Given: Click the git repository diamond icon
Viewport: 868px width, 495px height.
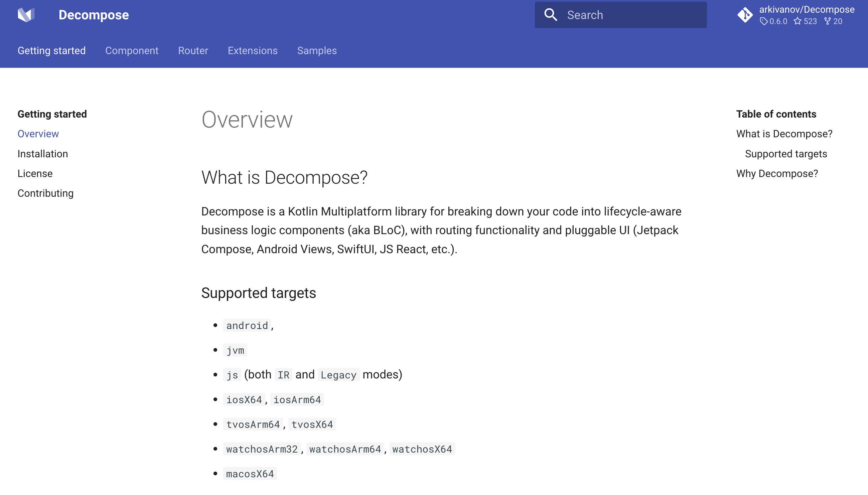Looking at the screenshot, I should (x=745, y=15).
